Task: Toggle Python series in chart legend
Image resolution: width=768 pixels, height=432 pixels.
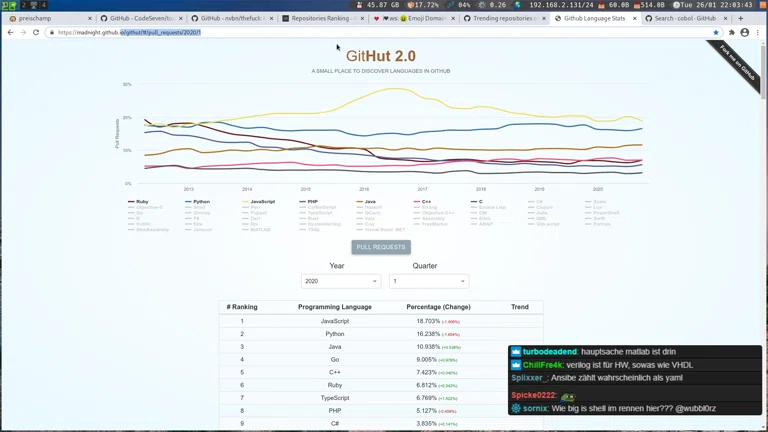Action: [x=200, y=202]
